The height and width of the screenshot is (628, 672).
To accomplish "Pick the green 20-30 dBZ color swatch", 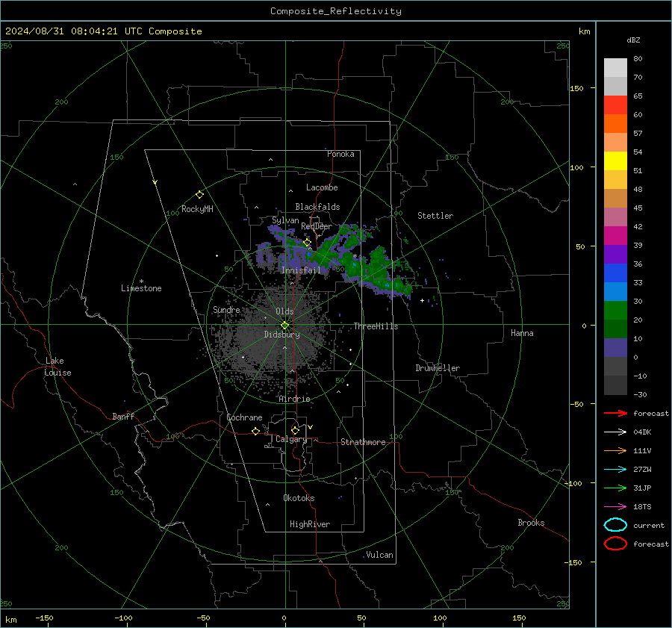I will pos(615,311).
